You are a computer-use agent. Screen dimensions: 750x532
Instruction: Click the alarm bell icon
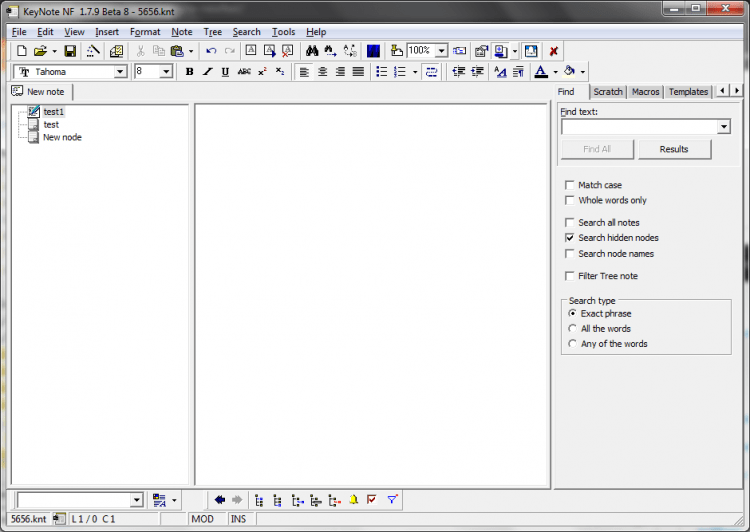point(354,500)
